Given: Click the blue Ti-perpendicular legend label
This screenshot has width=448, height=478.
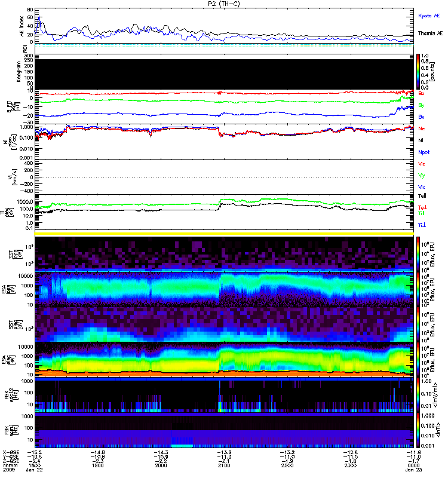Looking at the screenshot, I should tap(422, 225).
